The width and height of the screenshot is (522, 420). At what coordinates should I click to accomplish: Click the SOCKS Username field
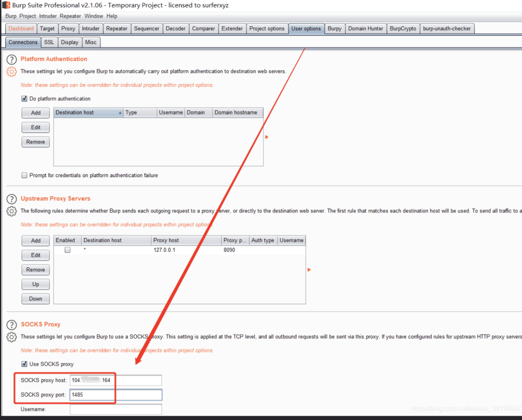[x=116, y=409]
